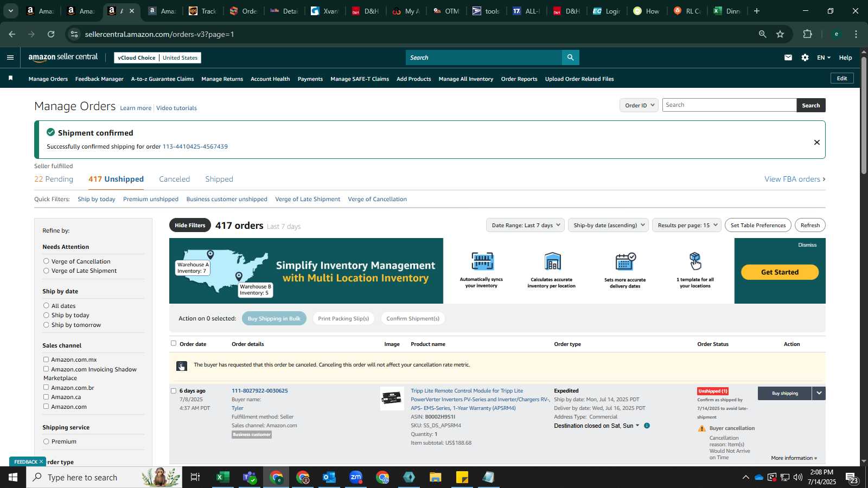868x488 pixels.
Task: Open the Ship-by date (ascending) sort dropdown
Action: 608,225
